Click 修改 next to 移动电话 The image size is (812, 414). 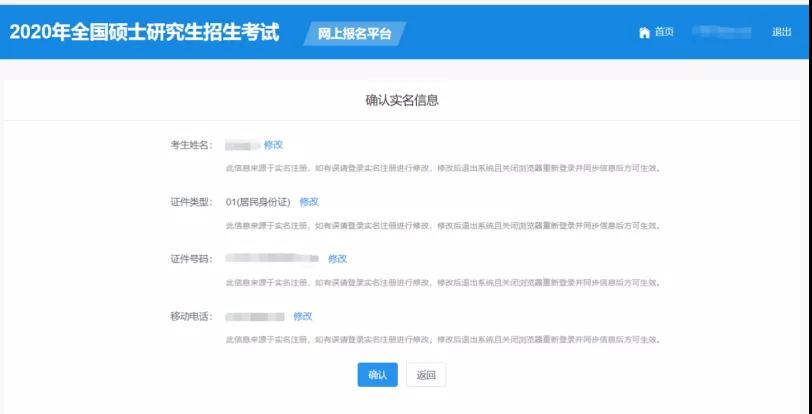pos(303,316)
